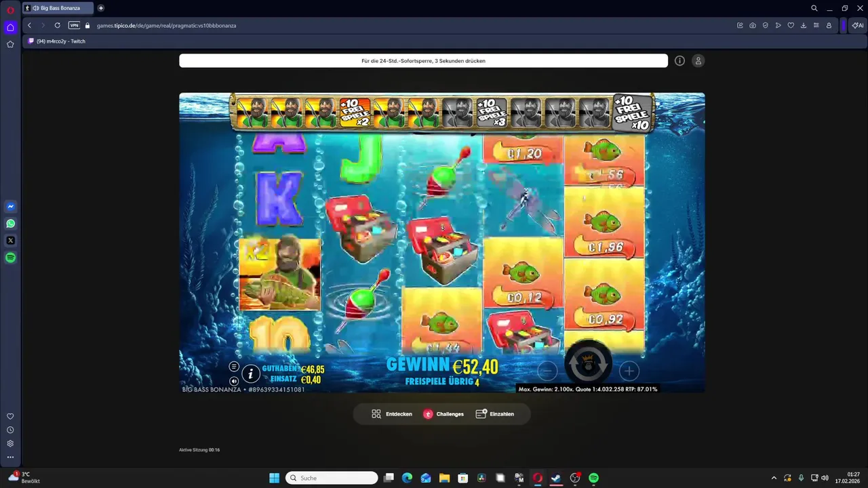868x488 pixels.
Task: Mute the game sound speaker icon
Action: [234, 381]
